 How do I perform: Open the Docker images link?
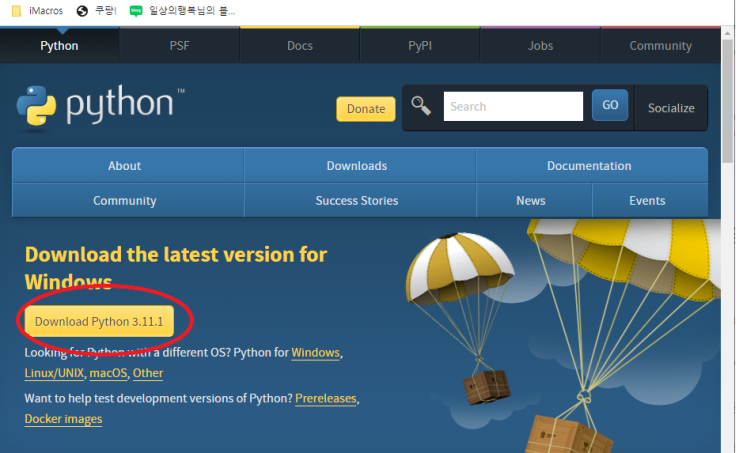click(63, 419)
